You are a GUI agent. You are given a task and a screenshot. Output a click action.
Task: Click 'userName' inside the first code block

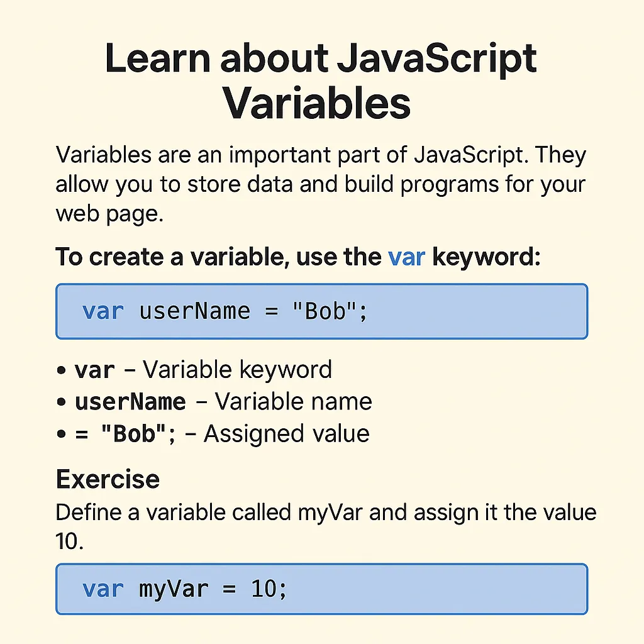point(195,311)
